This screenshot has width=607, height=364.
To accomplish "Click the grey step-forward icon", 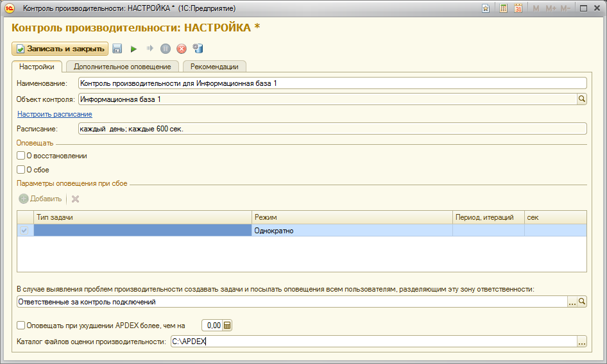I will 150,48.
